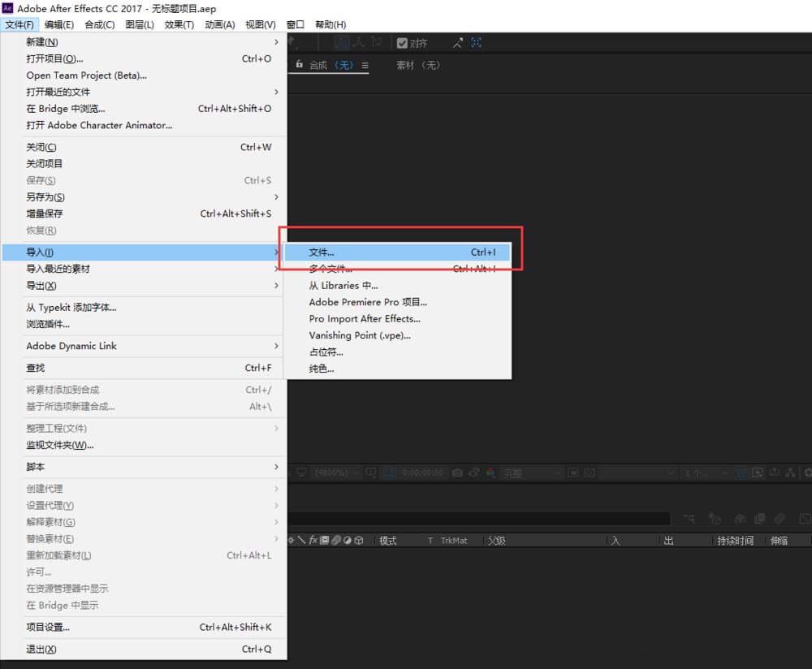The height and width of the screenshot is (669, 812).
Task: Select 打开 Adobe Character Animator... item
Action: pyautogui.click(x=144, y=125)
